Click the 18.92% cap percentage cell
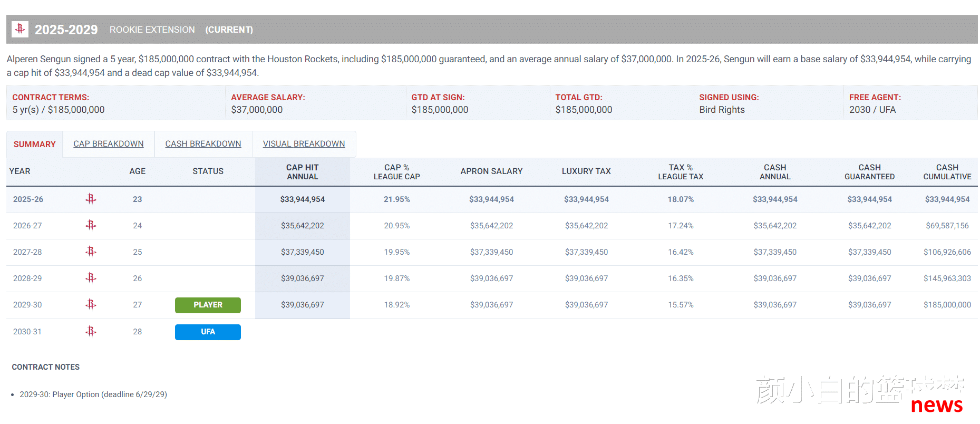 point(397,305)
